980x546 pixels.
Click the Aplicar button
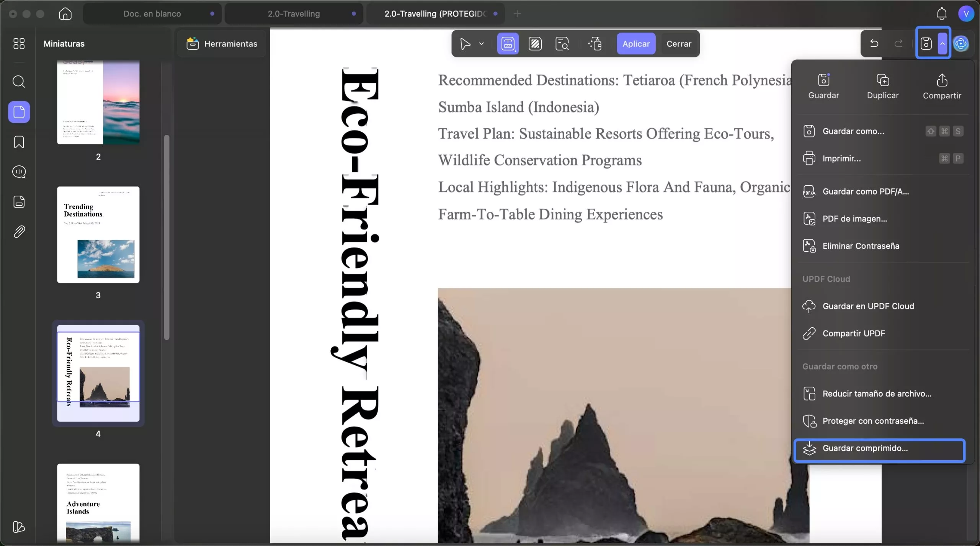636,44
